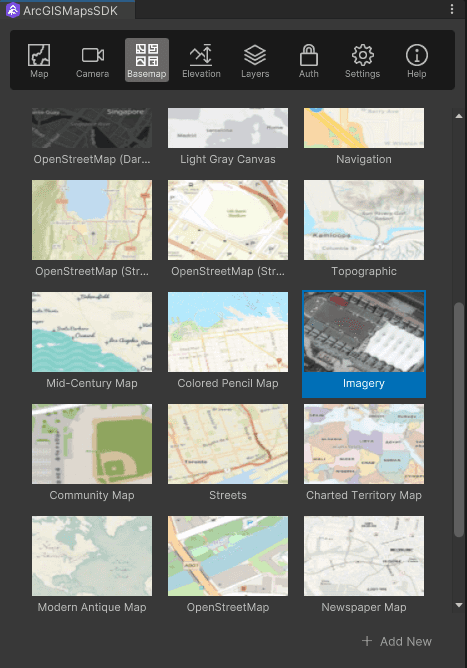Select Navigation basemap thumbnail

(364, 128)
